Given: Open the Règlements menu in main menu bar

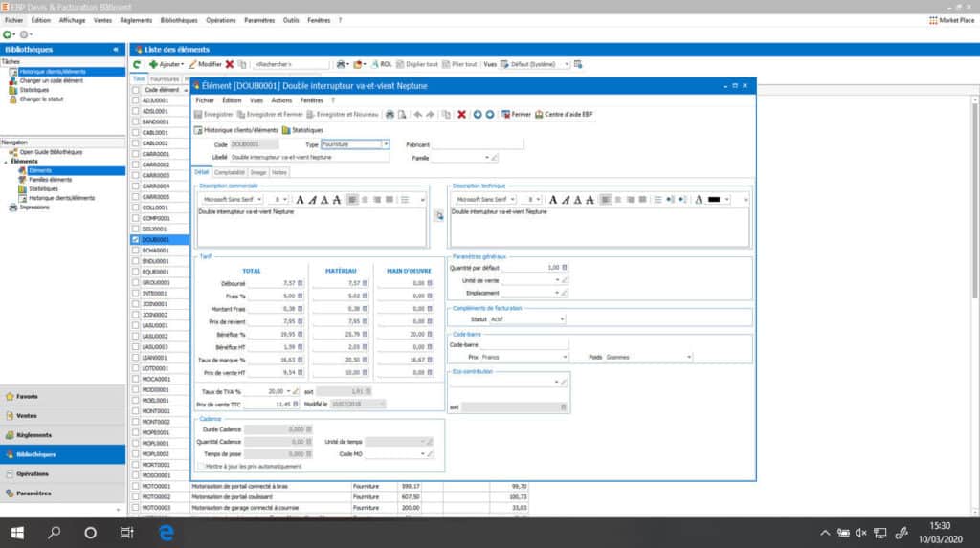Looking at the screenshot, I should (136, 19).
